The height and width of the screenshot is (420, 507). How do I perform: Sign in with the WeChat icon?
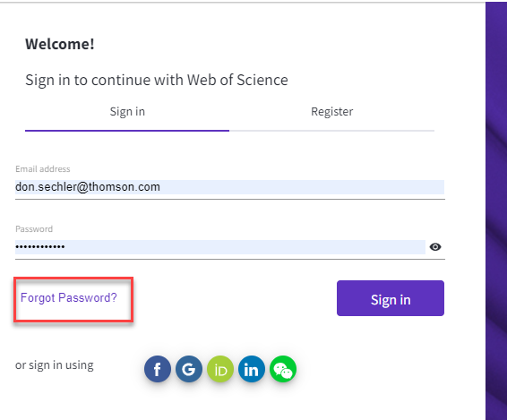point(283,369)
